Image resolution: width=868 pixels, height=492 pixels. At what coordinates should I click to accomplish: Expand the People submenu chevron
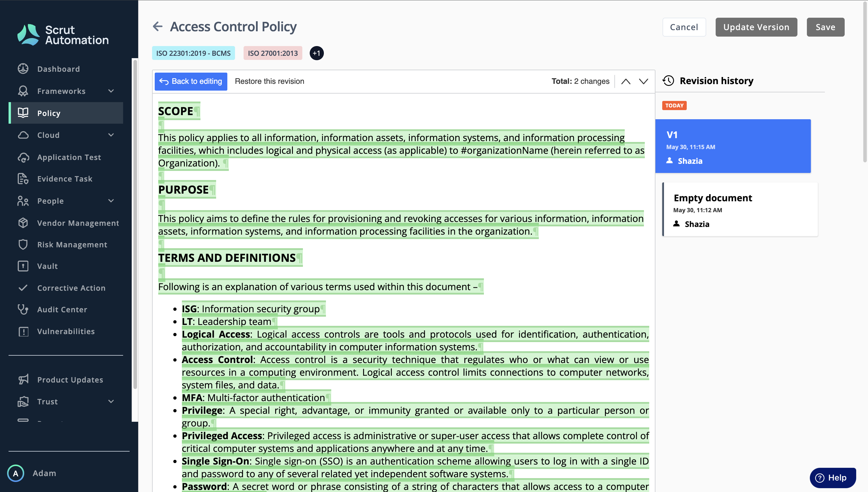click(111, 201)
